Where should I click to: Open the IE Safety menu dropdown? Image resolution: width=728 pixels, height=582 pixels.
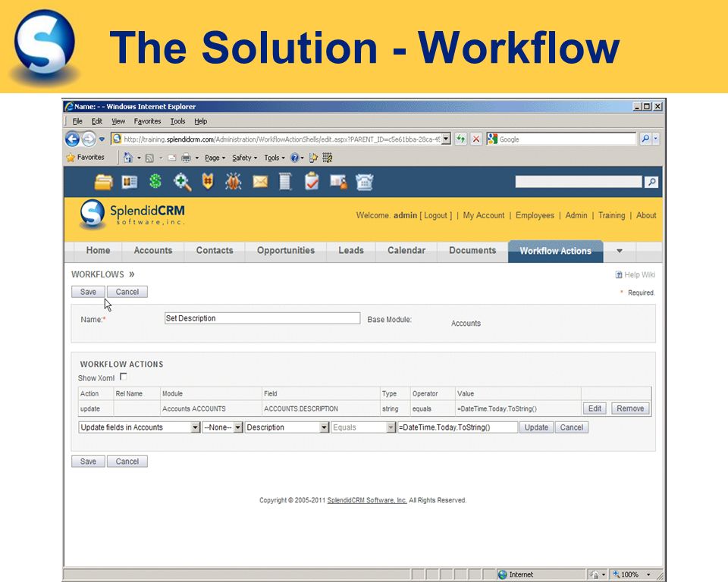point(244,158)
